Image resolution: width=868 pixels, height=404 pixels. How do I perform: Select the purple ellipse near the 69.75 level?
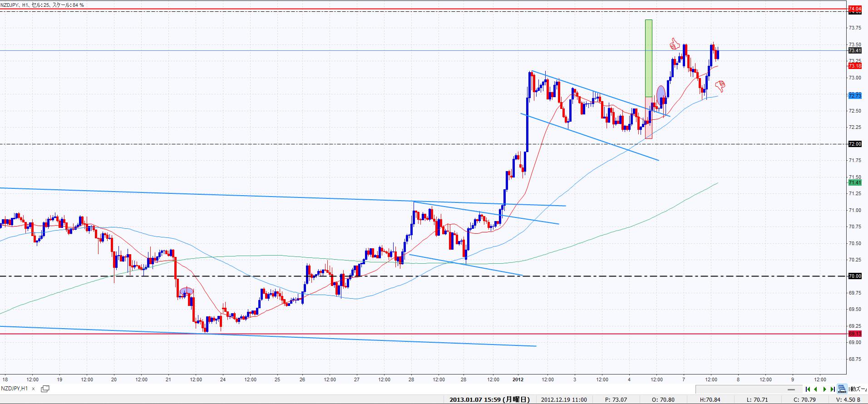coord(187,291)
